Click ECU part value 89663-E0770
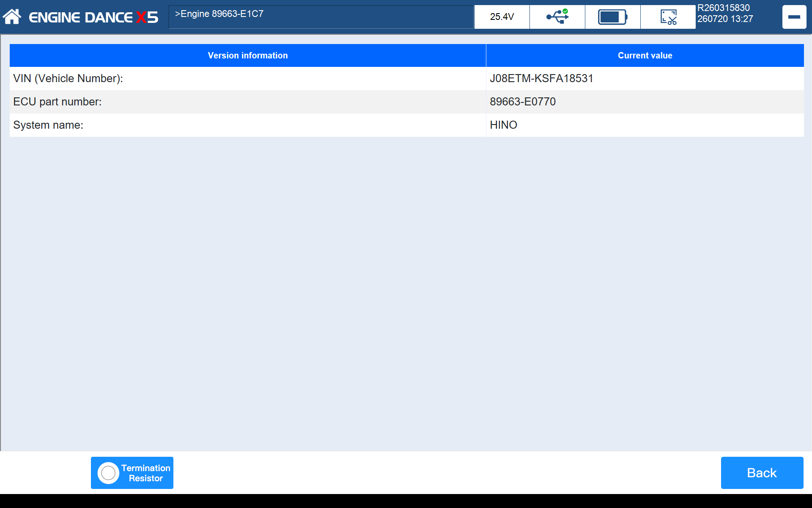812x508 pixels. [x=523, y=102]
